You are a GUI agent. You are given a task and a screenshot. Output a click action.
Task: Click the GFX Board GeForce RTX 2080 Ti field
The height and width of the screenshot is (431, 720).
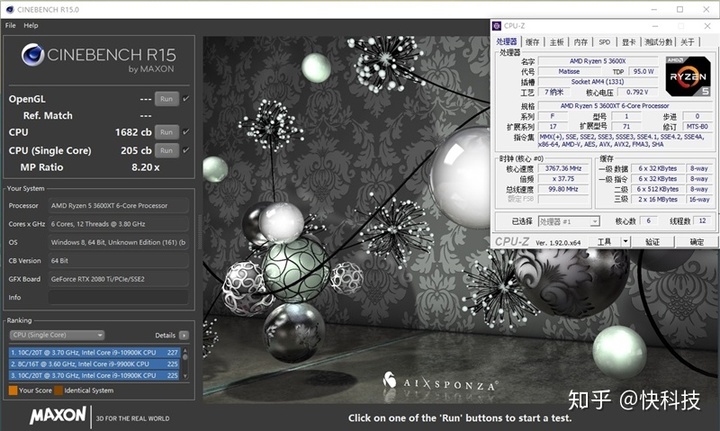(x=118, y=279)
